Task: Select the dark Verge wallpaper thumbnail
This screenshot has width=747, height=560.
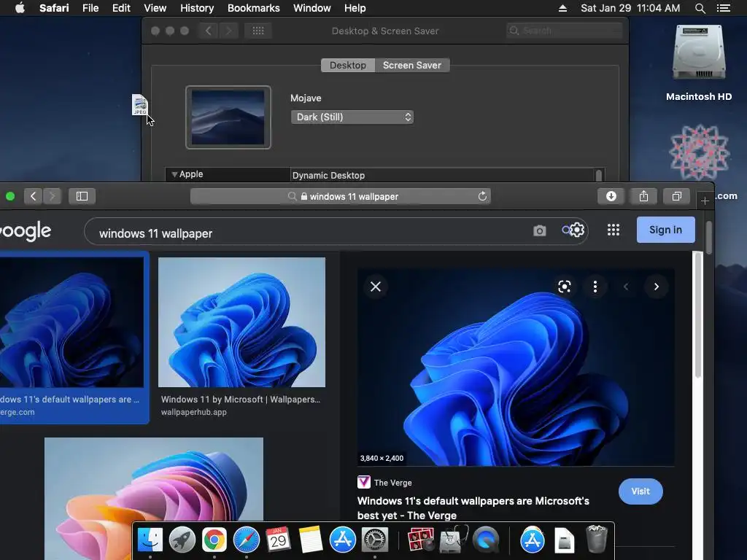Action: (71, 322)
